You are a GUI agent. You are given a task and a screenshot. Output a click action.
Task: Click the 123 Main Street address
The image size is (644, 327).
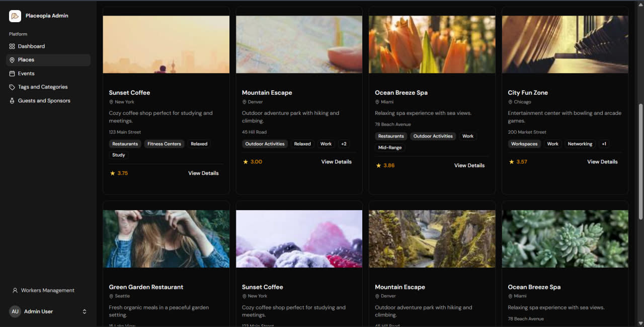click(125, 133)
